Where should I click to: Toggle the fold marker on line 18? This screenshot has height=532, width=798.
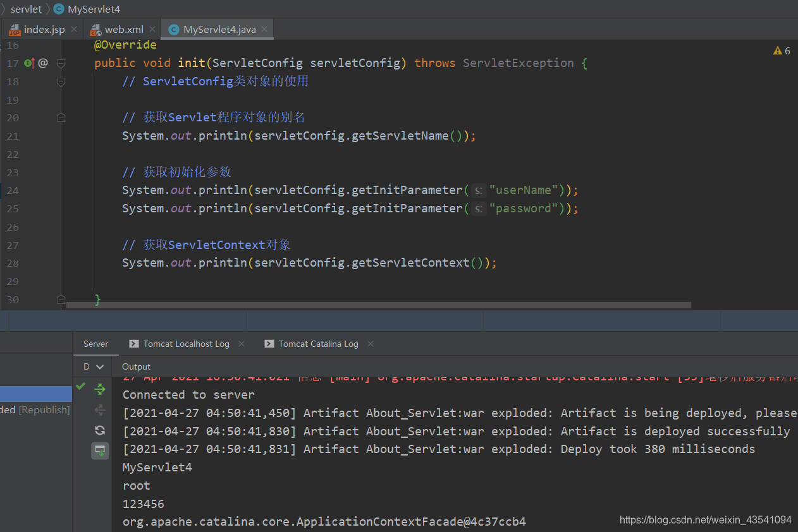[61, 82]
